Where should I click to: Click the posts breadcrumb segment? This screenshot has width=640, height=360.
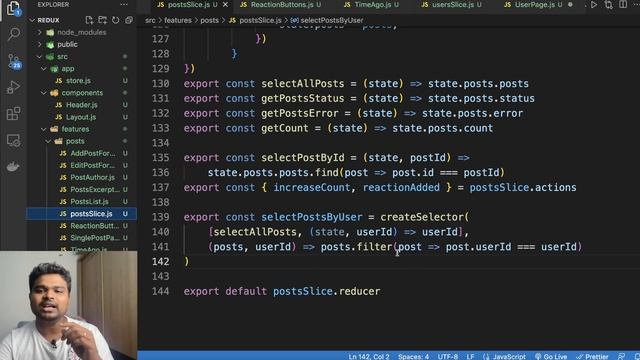[x=209, y=20]
